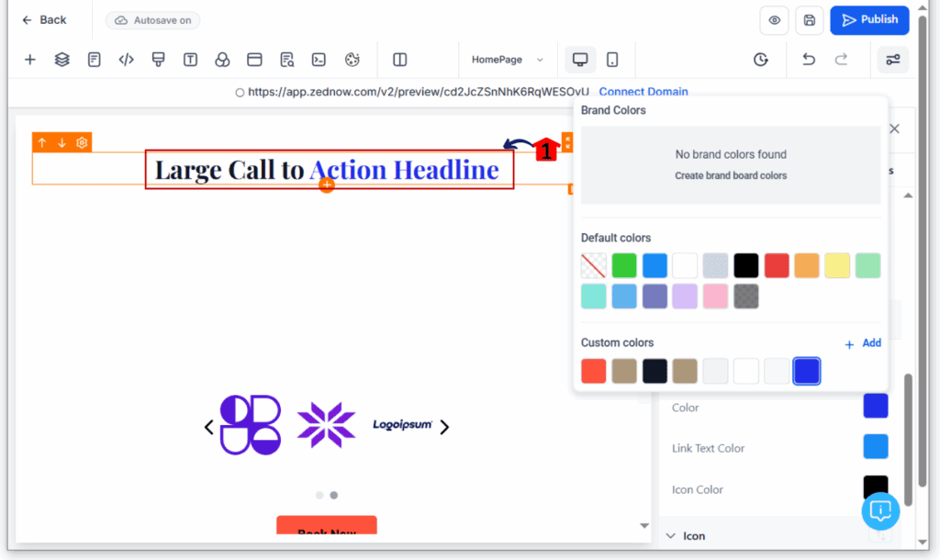Pick the pink default color
Viewport: 940px width, 560px height.
click(x=715, y=297)
